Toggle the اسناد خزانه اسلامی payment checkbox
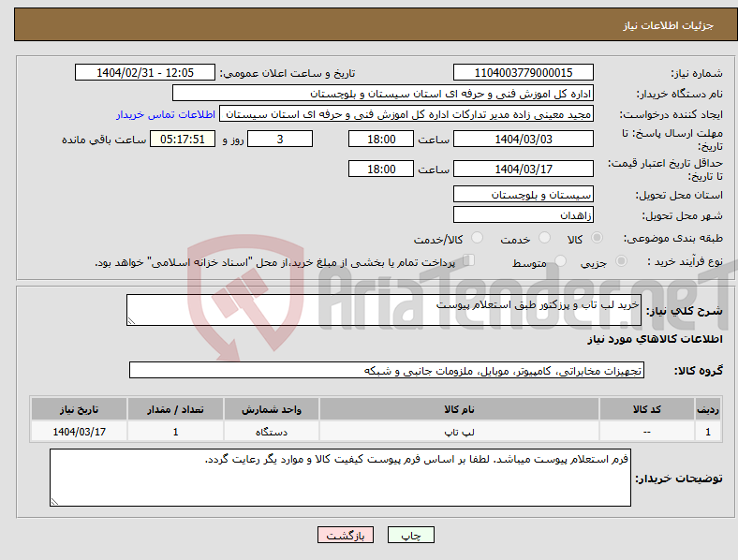738x560 pixels. (469, 260)
